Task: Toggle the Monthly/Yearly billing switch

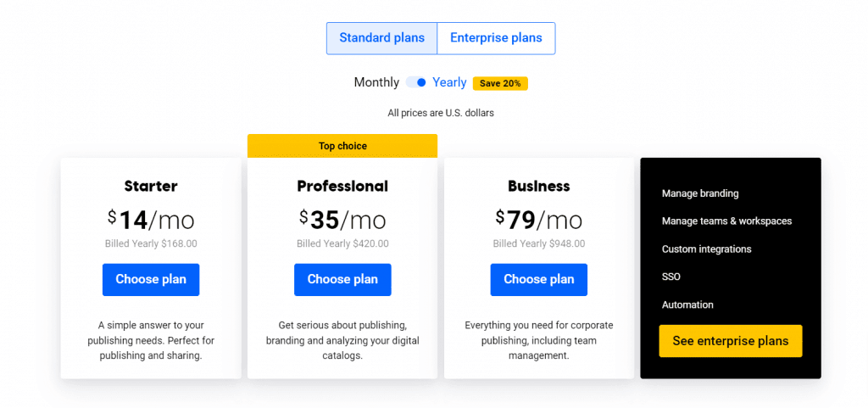Action: coord(415,82)
